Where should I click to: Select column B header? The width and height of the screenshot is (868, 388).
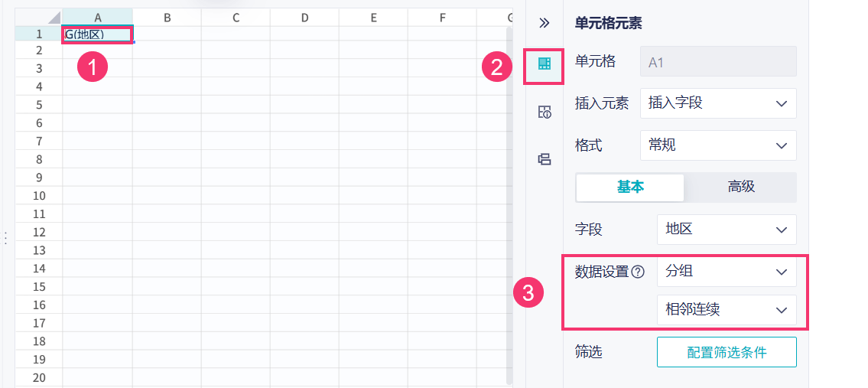pos(167,17)
